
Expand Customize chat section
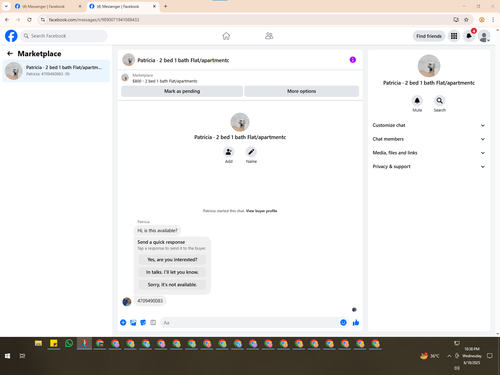pos(428,125)
